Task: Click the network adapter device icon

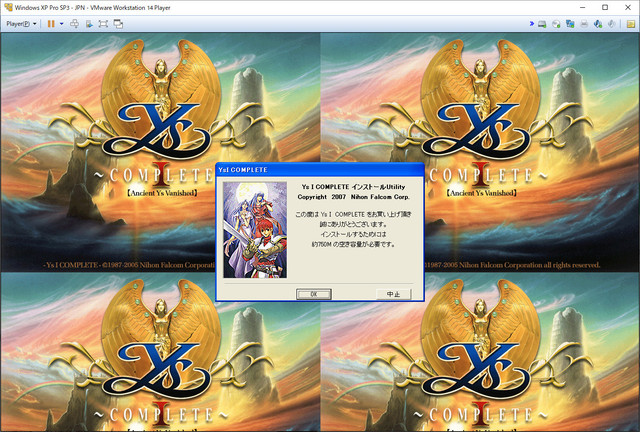Action: click(570, 24)
